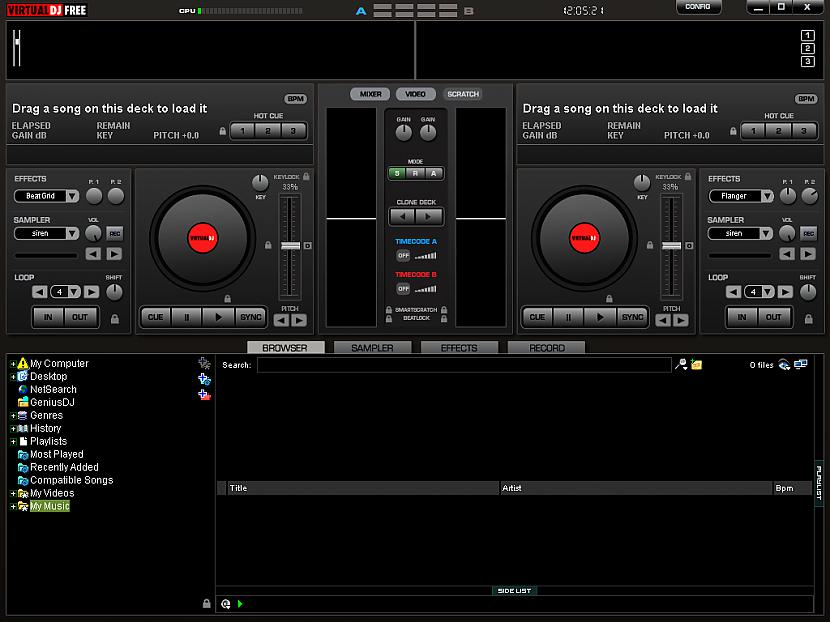
Task: Play the right deck
Action: click(x=600, y=317)
